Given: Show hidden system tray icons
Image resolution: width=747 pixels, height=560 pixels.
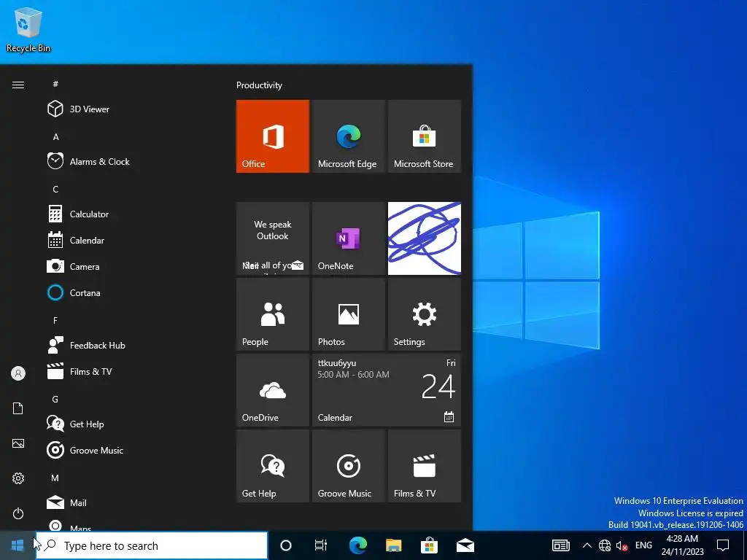Looking at the screenshot, I should (x=587, y=545).
